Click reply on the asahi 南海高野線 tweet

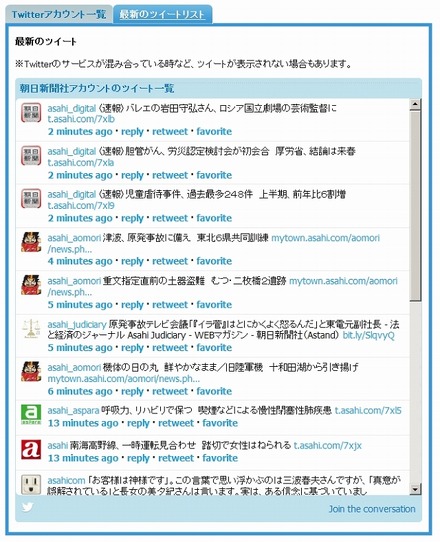pyautogui.click(x=138, y=458)
